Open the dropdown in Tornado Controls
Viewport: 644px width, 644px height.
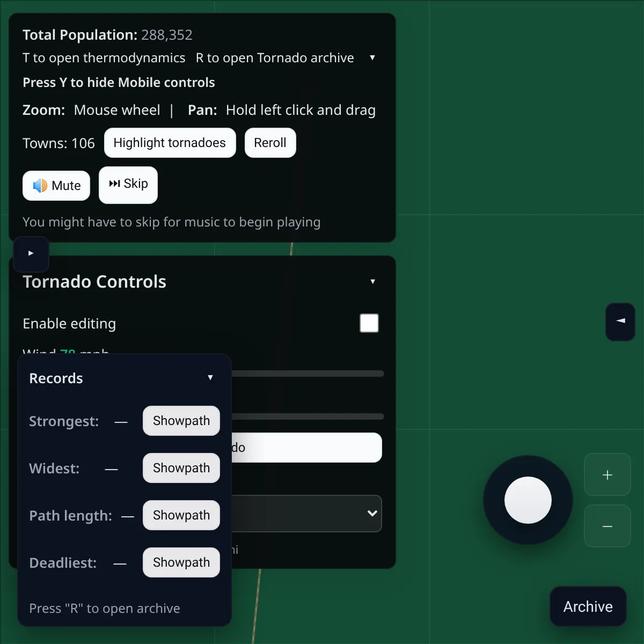pyautogui.click(x=307, y=514)
